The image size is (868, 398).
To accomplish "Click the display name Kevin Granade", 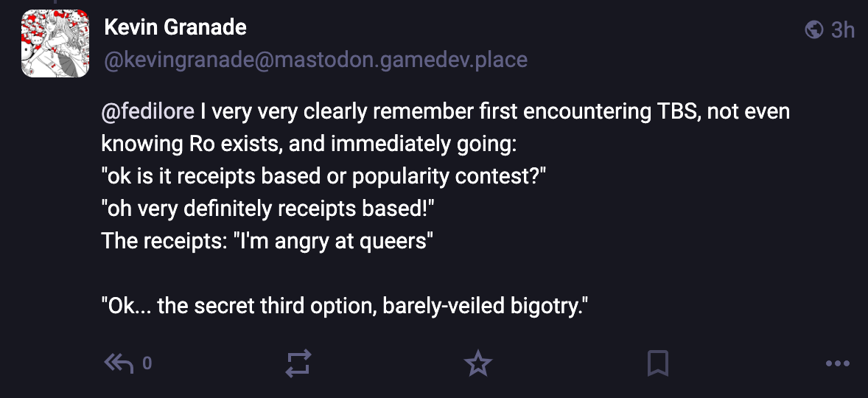I will [x=175, y=27].
